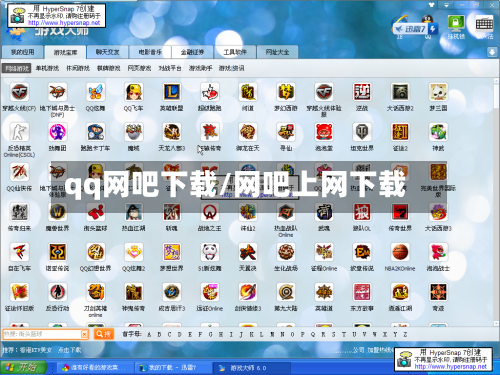Open the 梦三国 game icon

click(x=438, y=92)
